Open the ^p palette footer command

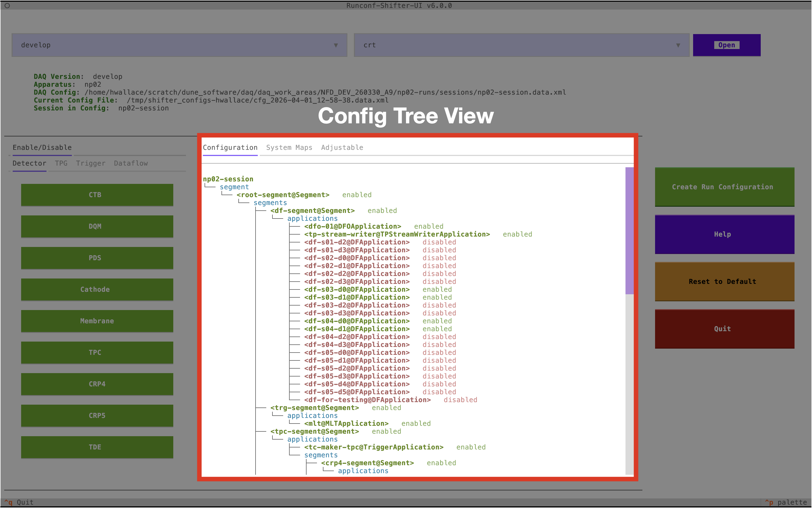click(x=786, y=502)
